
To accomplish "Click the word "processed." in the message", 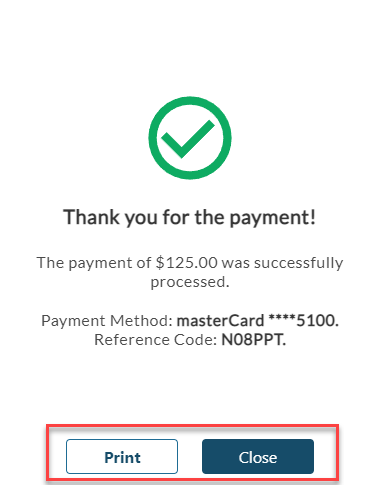I will coord(190,283).
